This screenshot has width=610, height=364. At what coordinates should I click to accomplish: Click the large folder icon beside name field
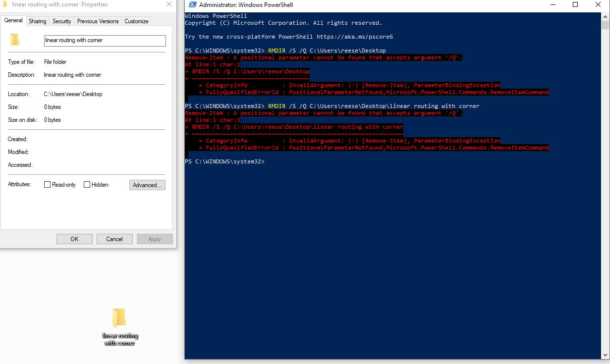click(x=15, y=40)
